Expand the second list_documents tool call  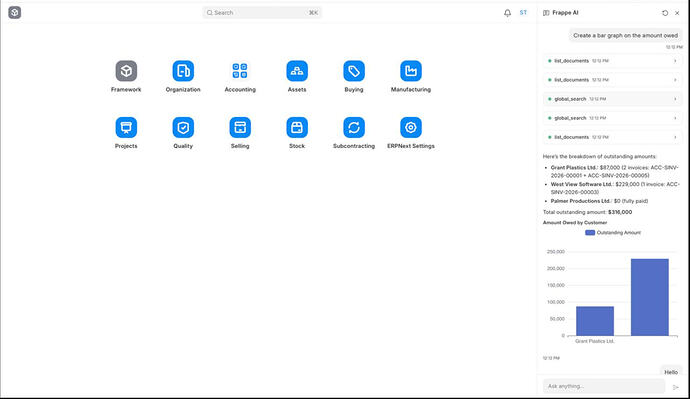coord(612,80)
